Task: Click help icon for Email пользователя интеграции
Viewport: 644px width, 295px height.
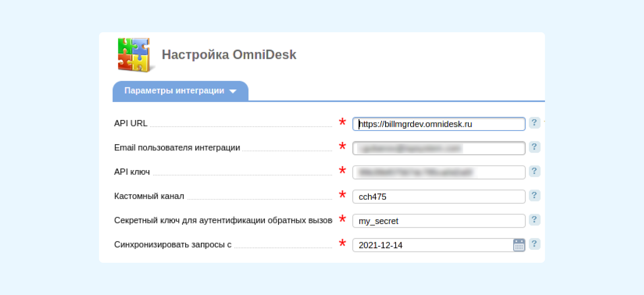Action: (534, 147)
